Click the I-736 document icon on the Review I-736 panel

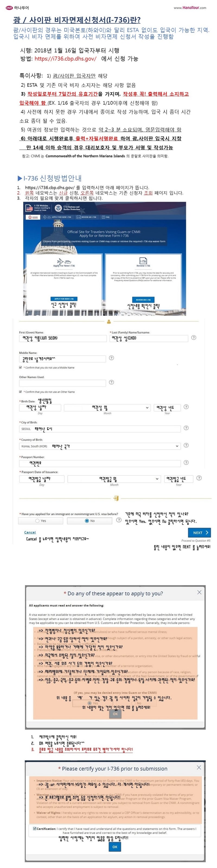coord(143,261)
